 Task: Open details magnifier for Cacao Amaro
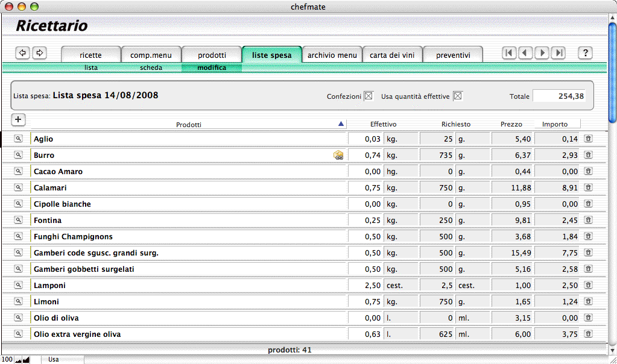click(x=18, y=171)
